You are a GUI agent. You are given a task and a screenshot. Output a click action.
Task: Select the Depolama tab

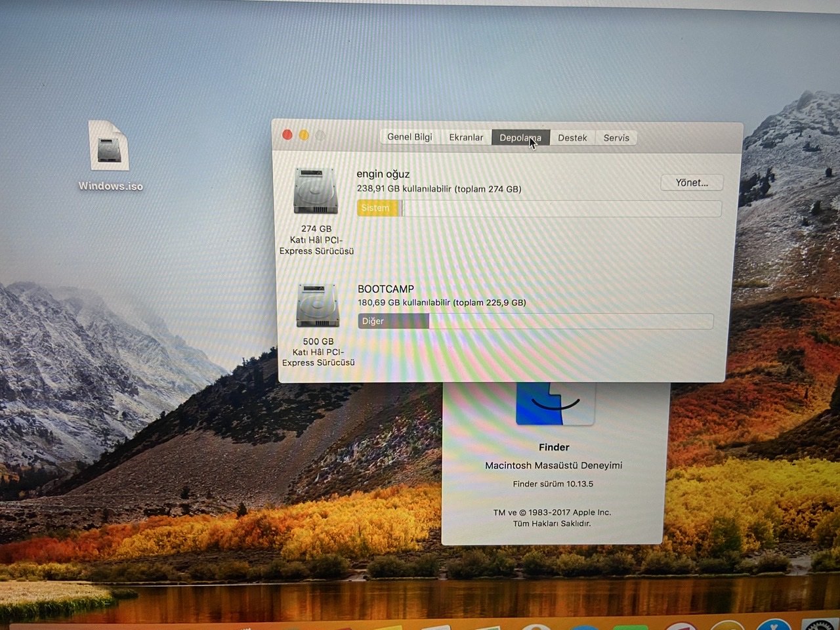(520, 138)
